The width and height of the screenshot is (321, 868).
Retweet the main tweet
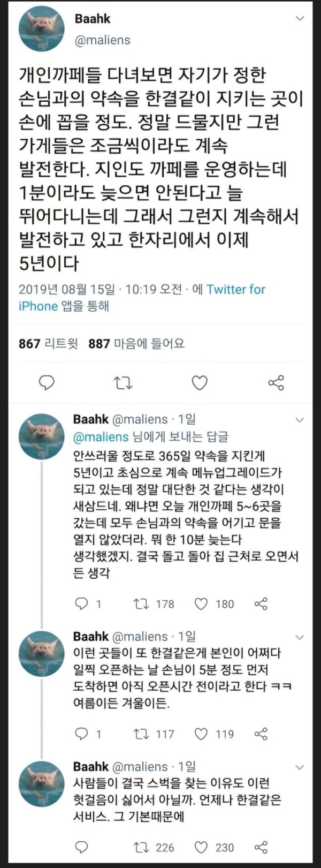tap(124, 383)
